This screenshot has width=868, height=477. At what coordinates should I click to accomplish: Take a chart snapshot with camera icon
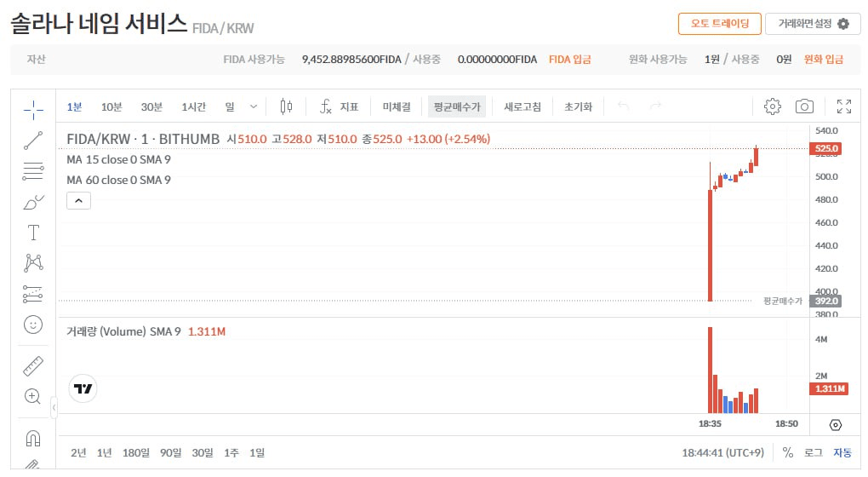(x=804, y=106)
